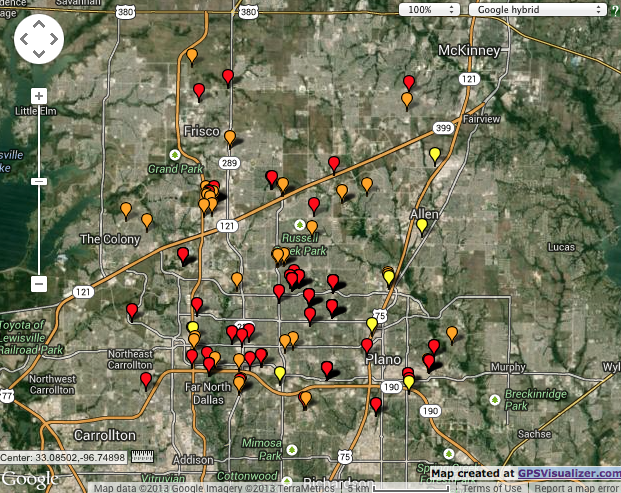Screen dimensions: 621x493
Task: Open the Google hybrid map type dropdown
Action: (x=538, y=8)
